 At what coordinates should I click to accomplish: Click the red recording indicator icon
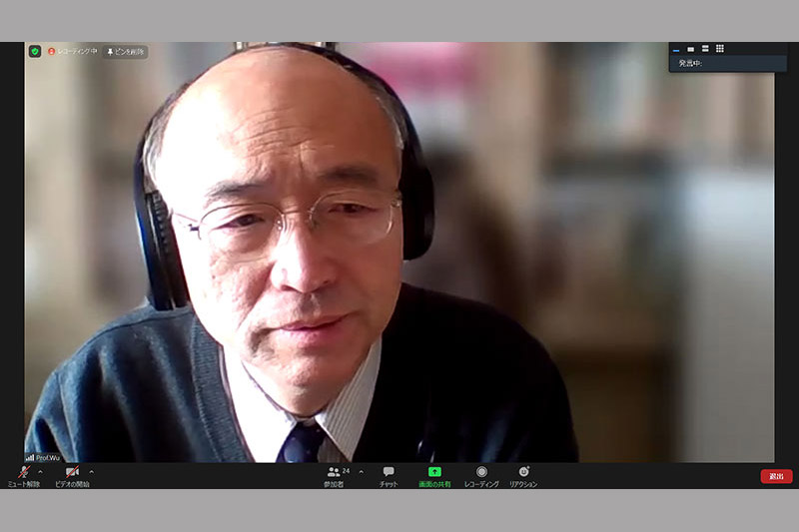[x=51, y=52]
